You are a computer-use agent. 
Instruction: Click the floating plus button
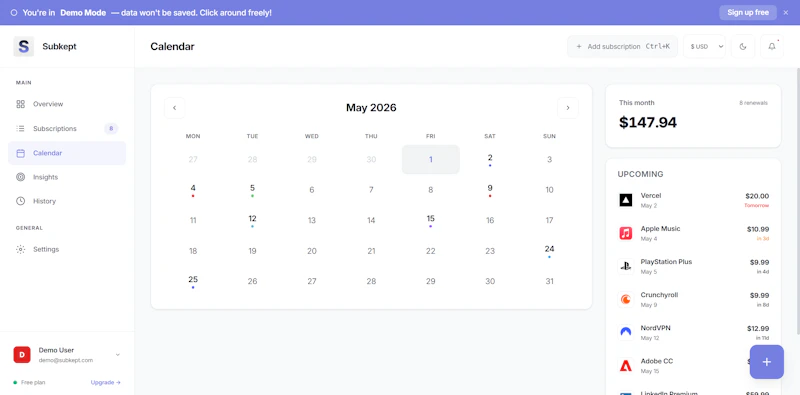(x=766, y=362)
